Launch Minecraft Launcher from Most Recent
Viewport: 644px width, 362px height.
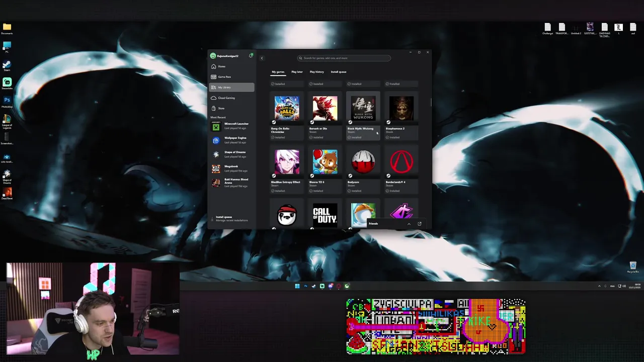click(x=231, y=126)
